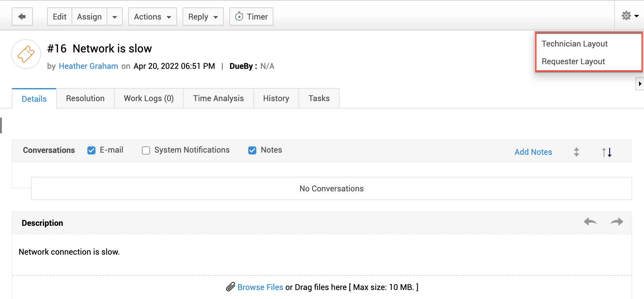Click the next arrow in Description header
Screen dimensions: 644x299
tap(616, 222)
